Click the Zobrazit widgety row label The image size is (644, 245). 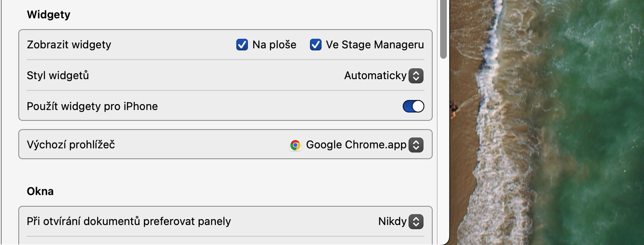69,45
